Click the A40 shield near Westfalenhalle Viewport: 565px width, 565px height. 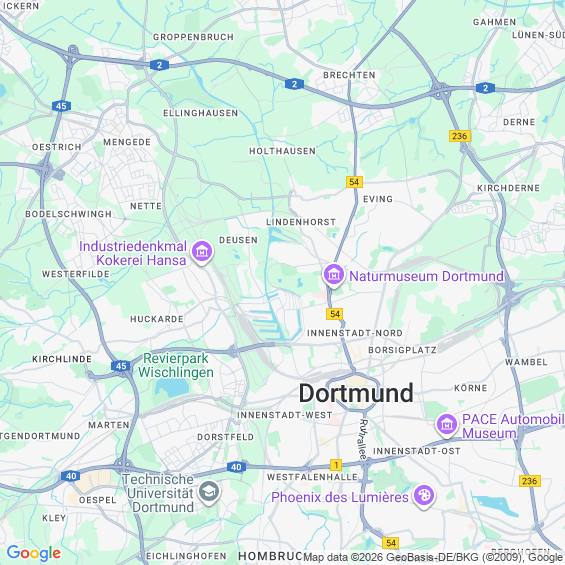pos(236,467)
